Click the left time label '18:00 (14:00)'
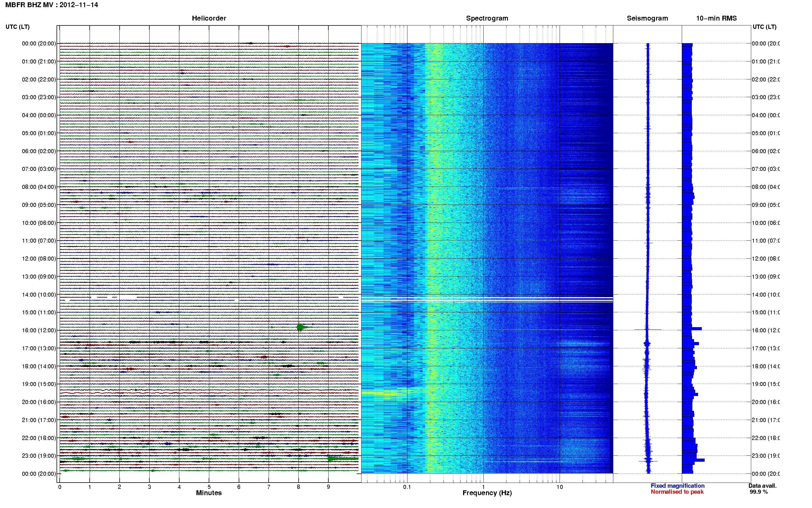 tap(39, 366)
